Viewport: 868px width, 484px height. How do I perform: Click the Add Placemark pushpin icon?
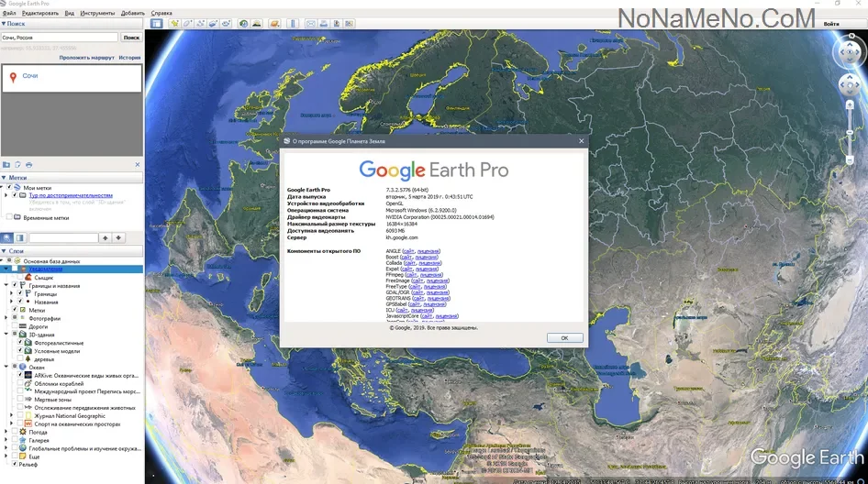tap(174, 23)
